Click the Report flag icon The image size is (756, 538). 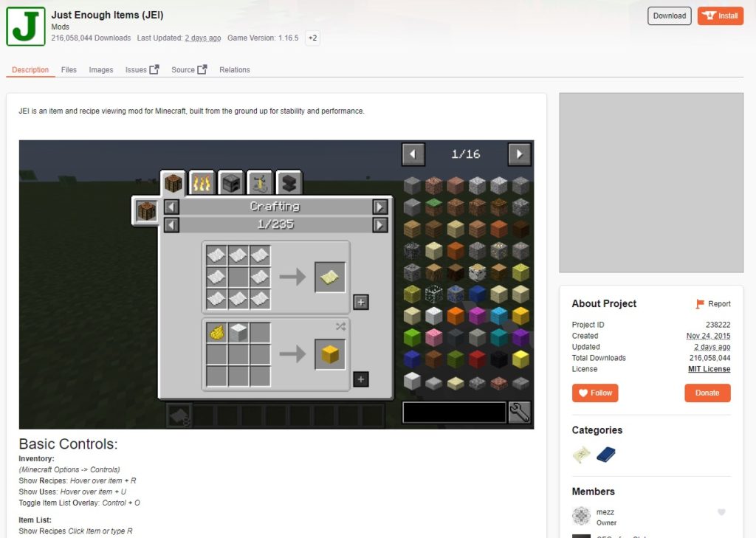pyautogui.click(x=700, y=304)
